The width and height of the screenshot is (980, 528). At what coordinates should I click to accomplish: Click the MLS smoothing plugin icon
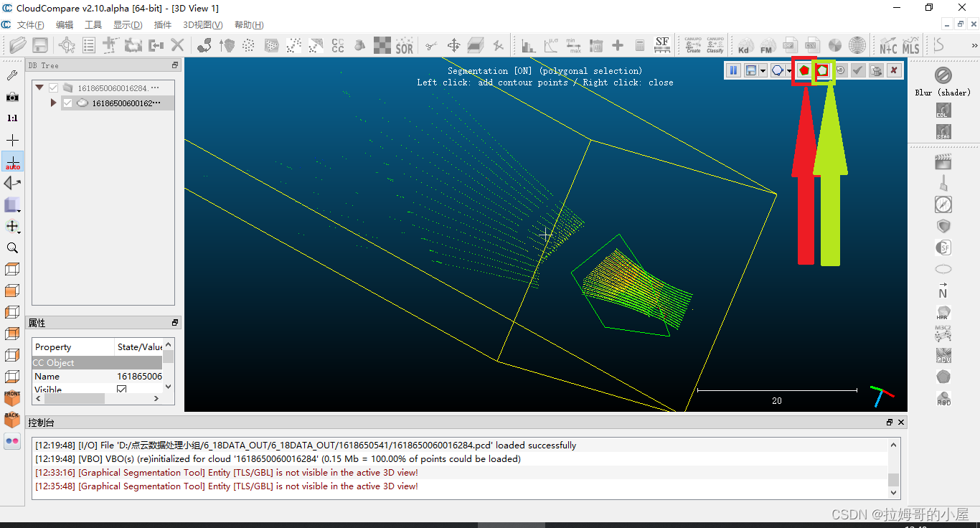pyautogui.click(x=910, y=45)
